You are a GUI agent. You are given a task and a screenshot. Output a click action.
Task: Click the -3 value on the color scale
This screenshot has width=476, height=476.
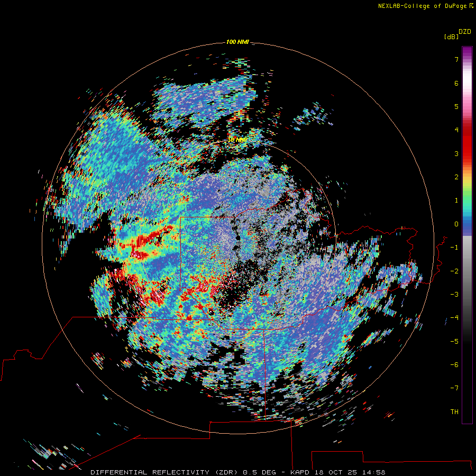point(454,295)
